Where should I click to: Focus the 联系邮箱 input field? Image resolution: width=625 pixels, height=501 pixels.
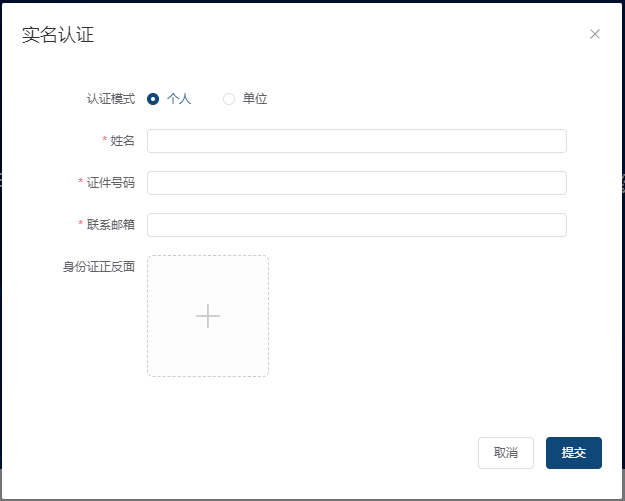pyautogui.click(x=356, y=225)
